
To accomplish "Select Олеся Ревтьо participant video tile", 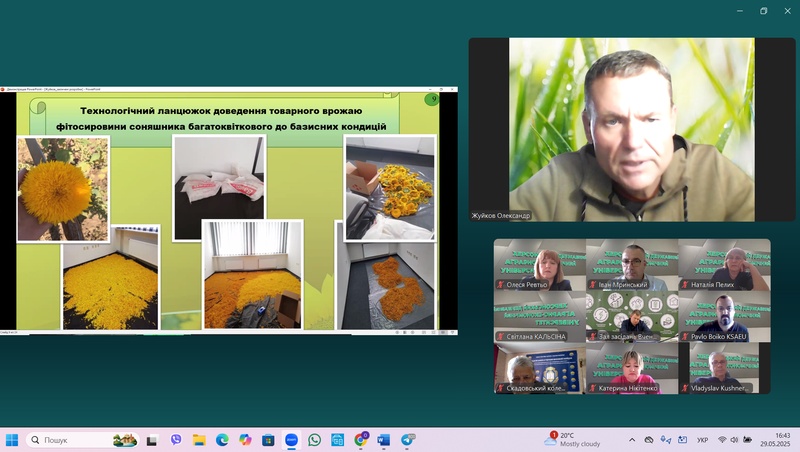I will coord(539,265).
